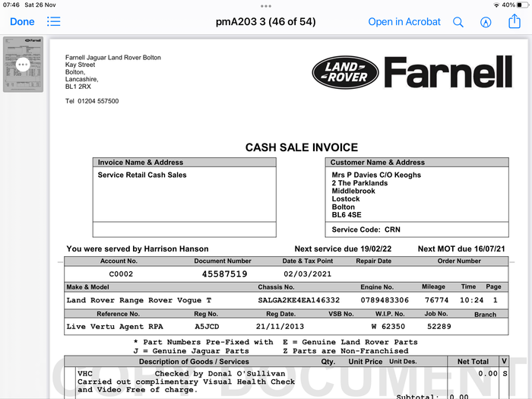Tap the status bar clock 07:46
This screenshot has width=532, height=399.
[x=11, y=5]
